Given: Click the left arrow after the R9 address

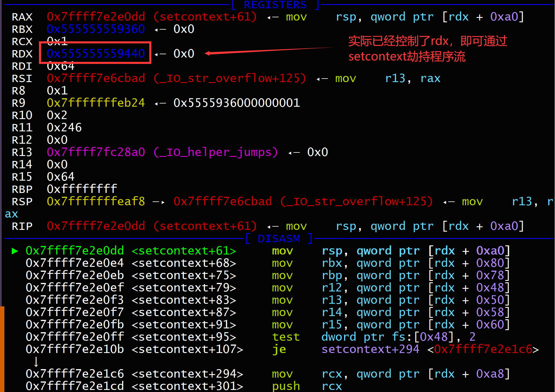Looking at the screenshot, I should [160, 103].
